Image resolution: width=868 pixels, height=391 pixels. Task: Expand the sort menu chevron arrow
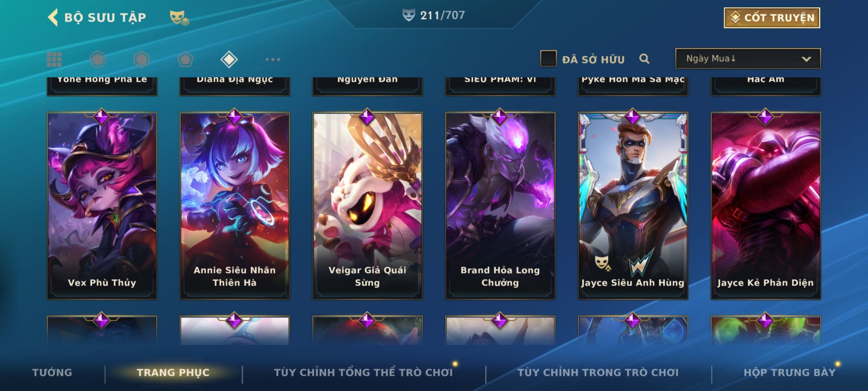[806, 59]
